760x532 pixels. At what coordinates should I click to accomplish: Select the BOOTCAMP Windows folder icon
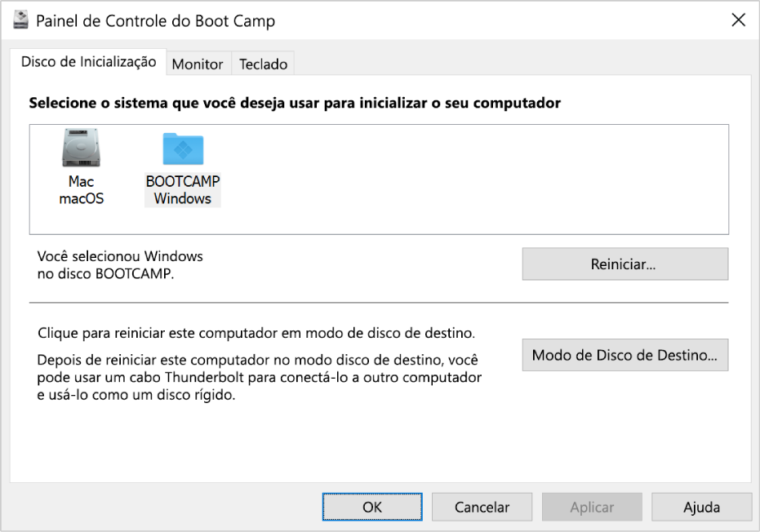(x=183, y=149)
